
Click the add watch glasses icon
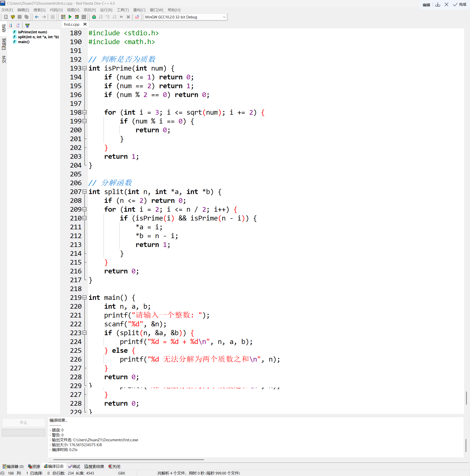click(x=137, y=17)
